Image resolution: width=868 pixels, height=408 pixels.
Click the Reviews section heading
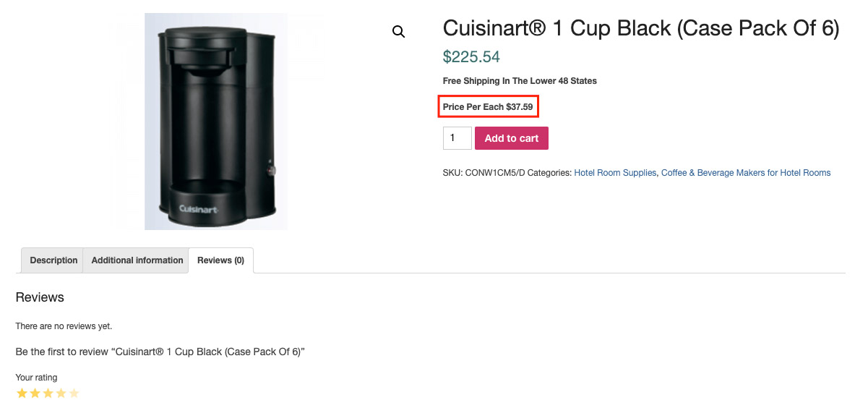click(40, 297)
